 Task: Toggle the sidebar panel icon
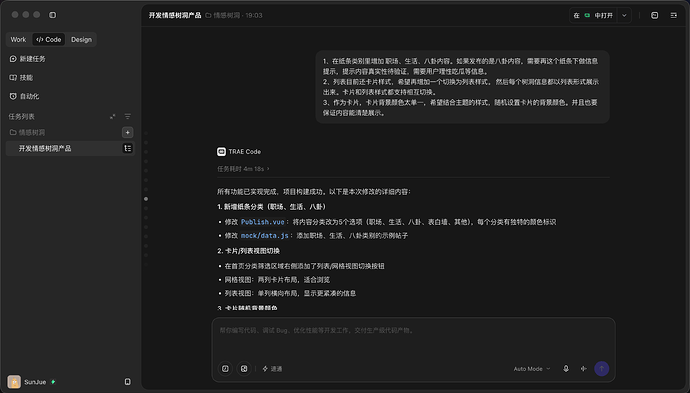(x=52, y=15)
